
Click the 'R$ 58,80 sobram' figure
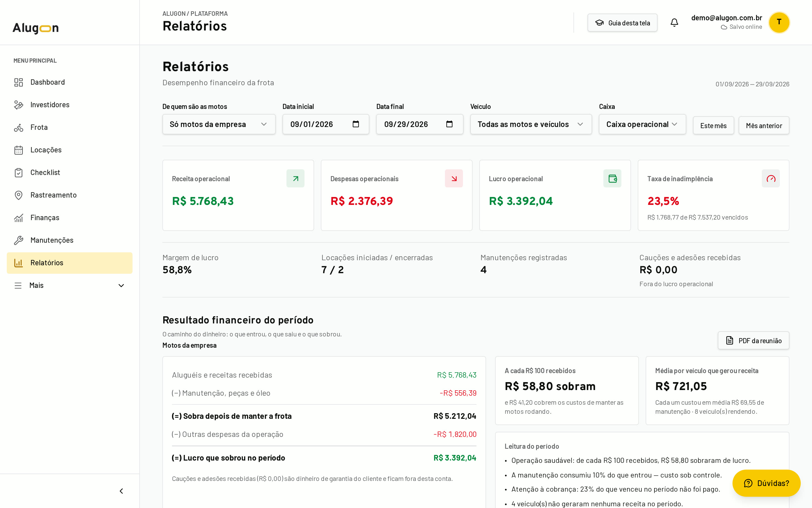click(550, 386)
